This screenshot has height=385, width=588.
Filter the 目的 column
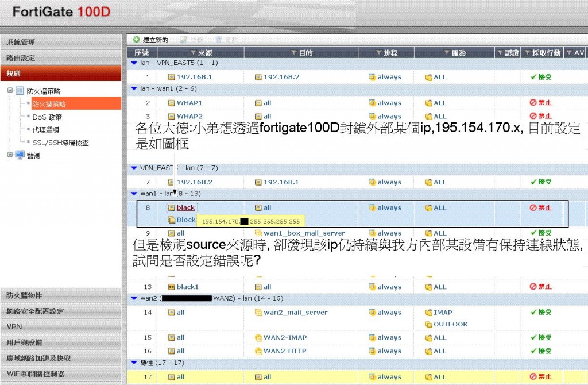[x=293, y=52]
